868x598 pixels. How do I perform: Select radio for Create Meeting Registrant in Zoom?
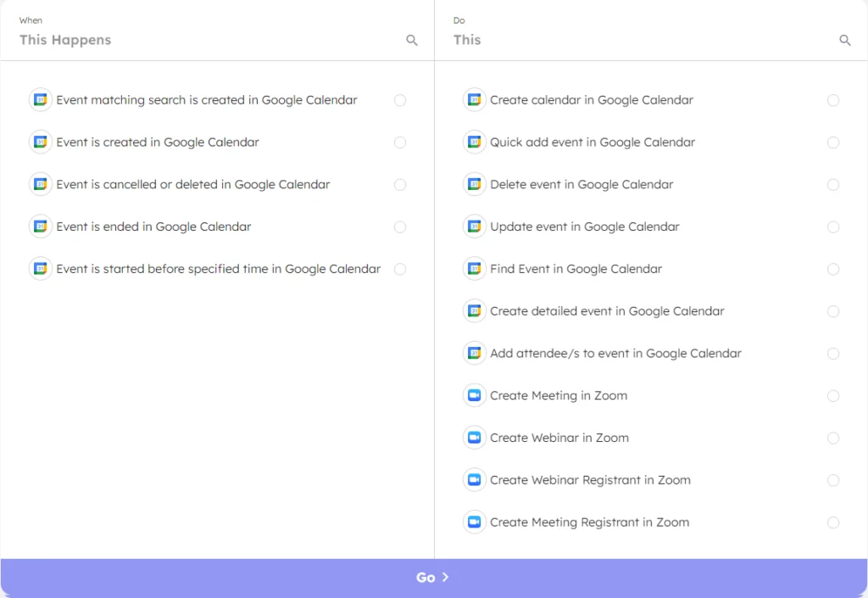click(x=833, y=523)
